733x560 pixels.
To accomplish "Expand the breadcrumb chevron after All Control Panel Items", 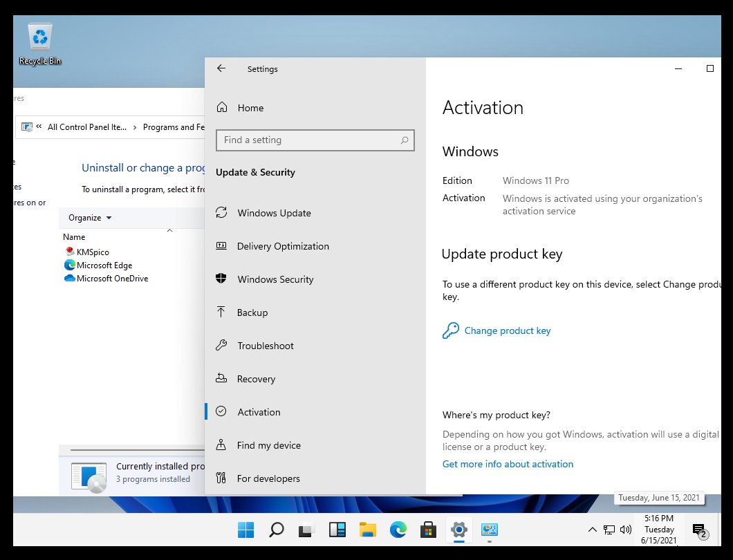I will click(135, 127).
